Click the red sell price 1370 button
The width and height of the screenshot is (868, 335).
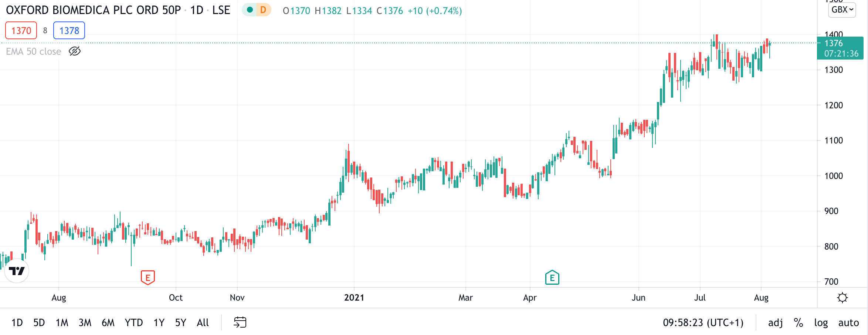click(x=21, y=30)
